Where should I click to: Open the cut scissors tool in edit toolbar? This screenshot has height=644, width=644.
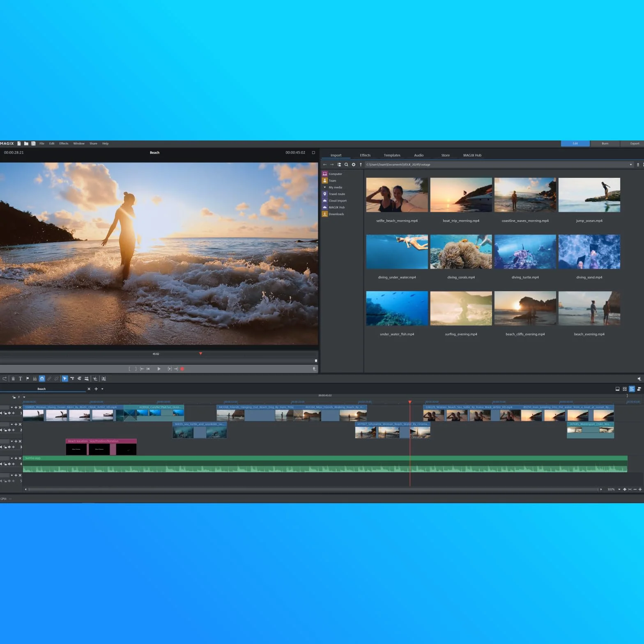[x=95, y=379]
